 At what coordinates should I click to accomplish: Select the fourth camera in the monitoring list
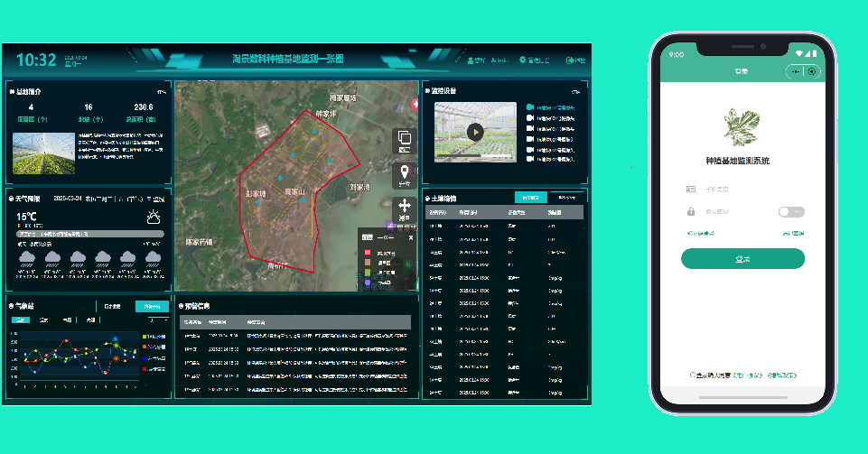[x=551, y=139]
